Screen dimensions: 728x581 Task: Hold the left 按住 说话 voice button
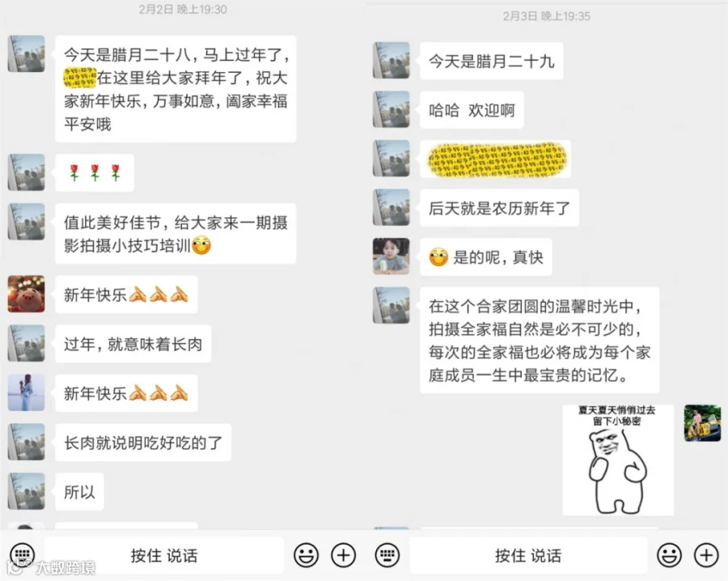(x=164, y=555)
